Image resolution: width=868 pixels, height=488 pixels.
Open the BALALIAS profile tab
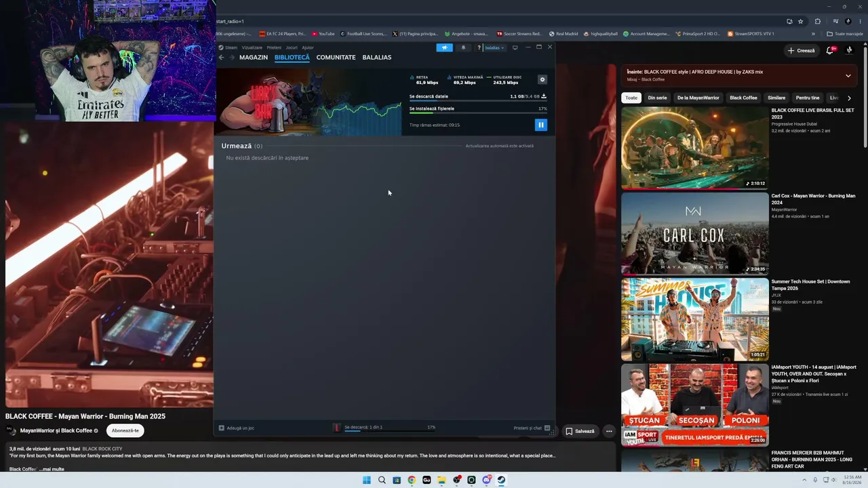[377, 58]
